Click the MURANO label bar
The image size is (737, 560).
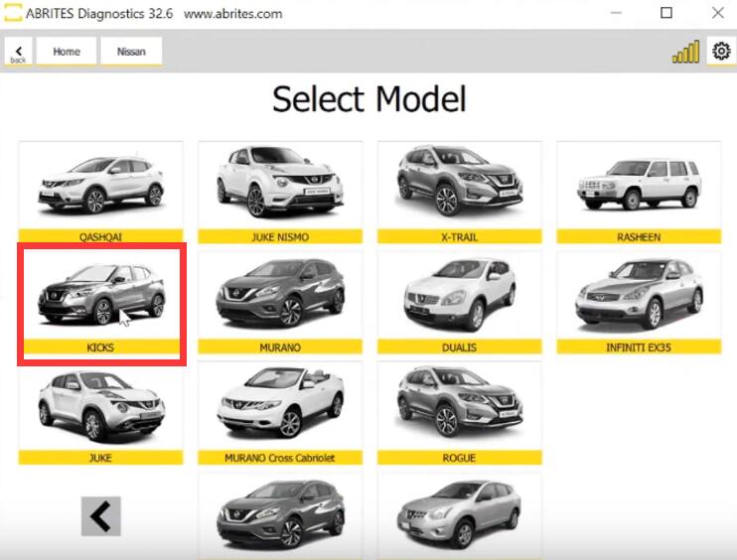click(280, 348)
